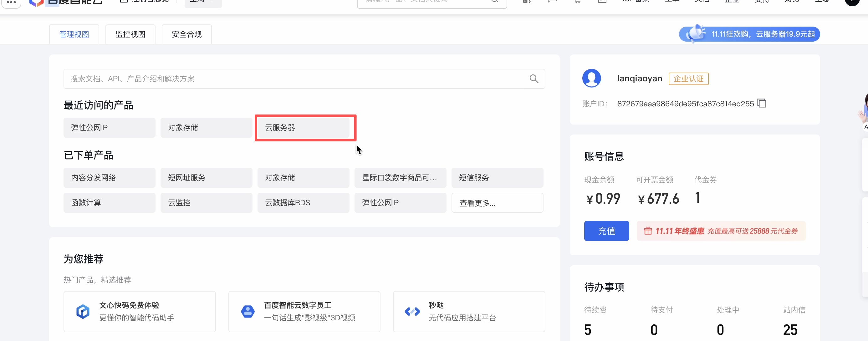Select the 管理视图 tab
The height and width of the screenshot is (341, 868).
(x=74, y=34)
